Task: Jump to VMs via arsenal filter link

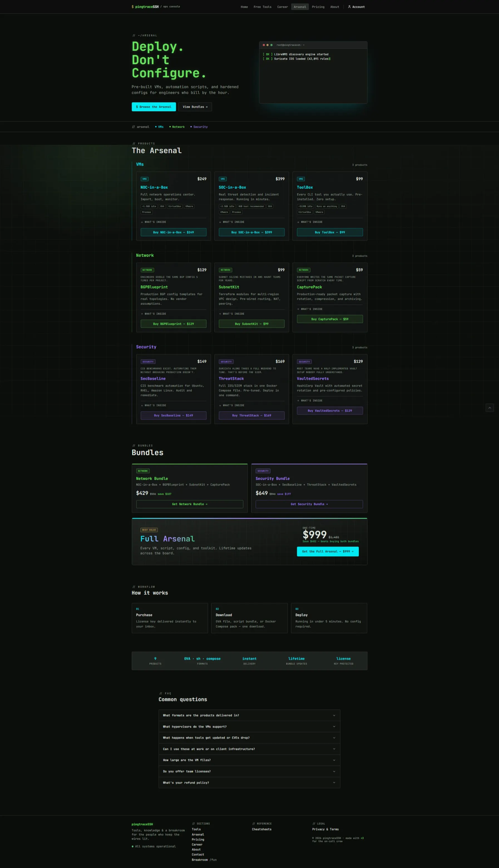Action: tap(159, 127)
